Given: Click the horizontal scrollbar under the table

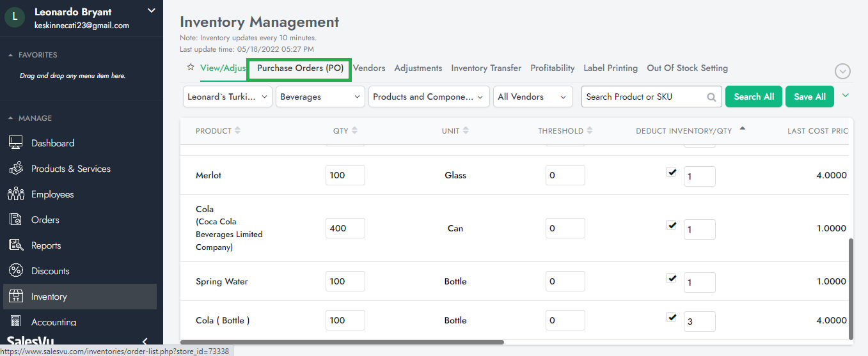Looking at the screenshot, I should point(342,343).
